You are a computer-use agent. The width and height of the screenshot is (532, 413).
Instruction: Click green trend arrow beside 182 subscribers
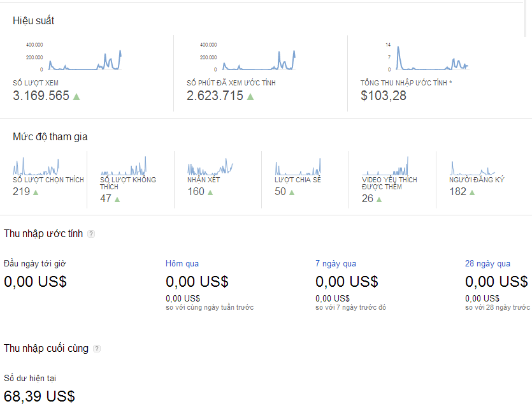point(472,192)
